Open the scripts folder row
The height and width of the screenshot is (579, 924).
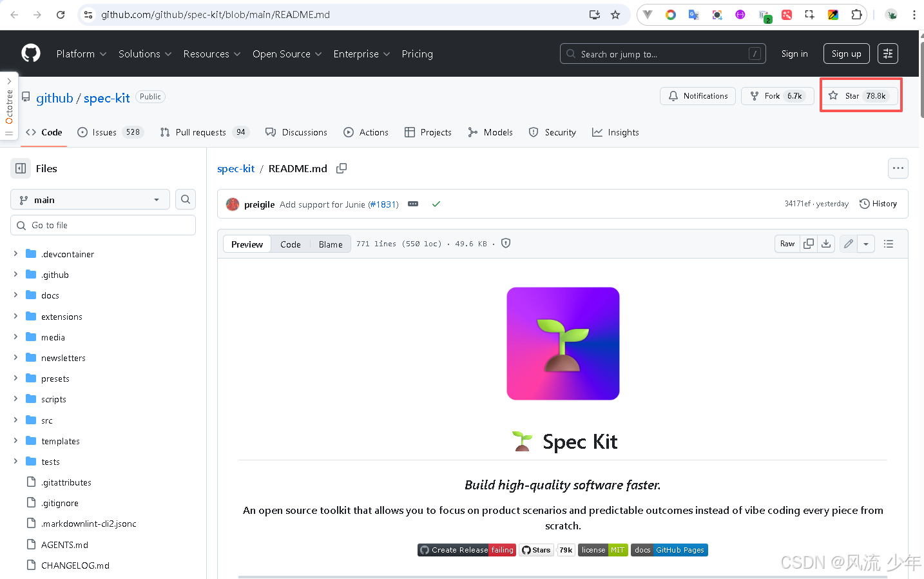point(103,399)
